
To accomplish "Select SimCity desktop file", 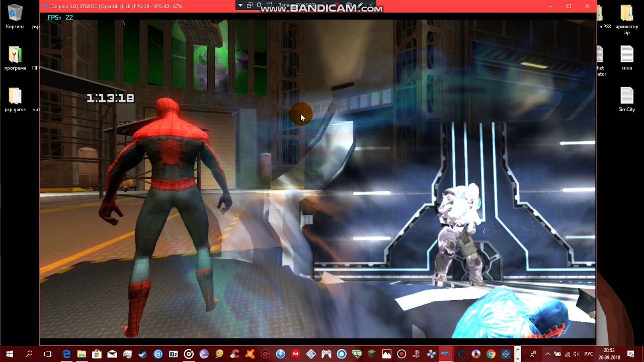I will point(626,100).
